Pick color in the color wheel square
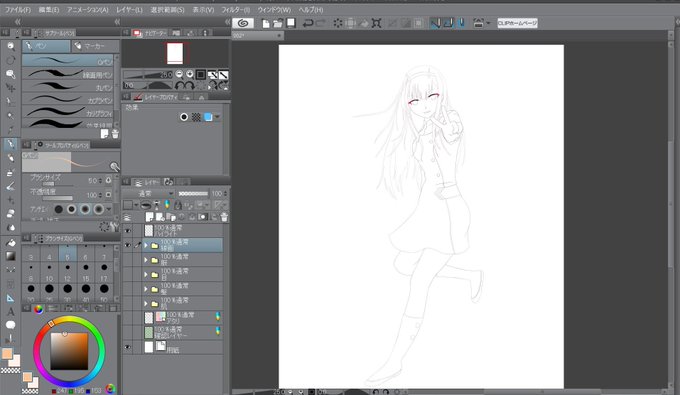680x395 pixels. (69, 351)
